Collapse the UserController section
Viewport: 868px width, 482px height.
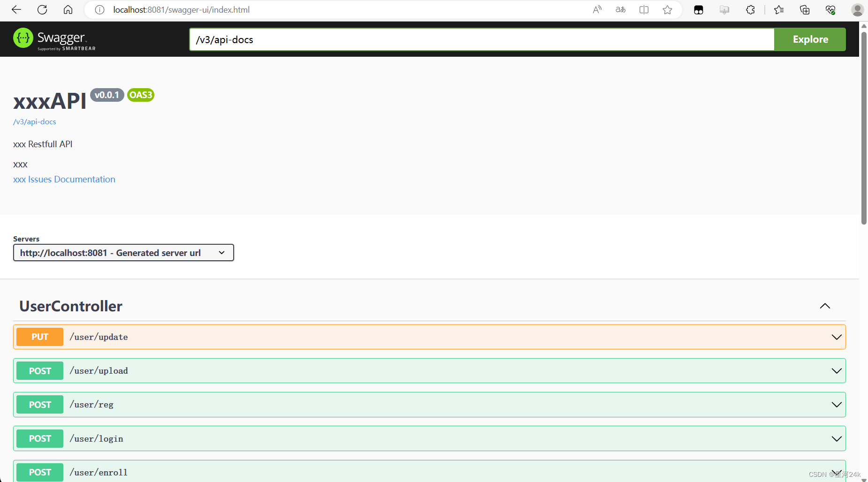tap(825, 306)
